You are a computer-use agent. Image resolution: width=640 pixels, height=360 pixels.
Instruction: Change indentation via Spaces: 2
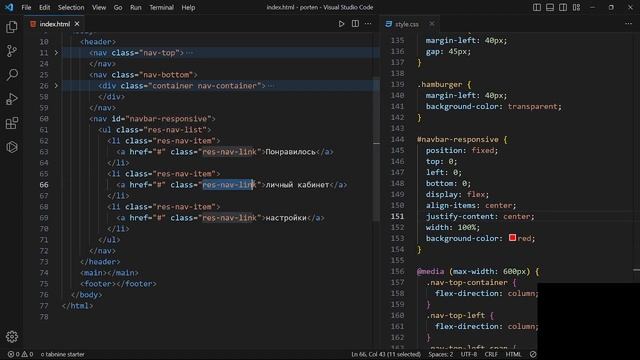pos(441,354)
